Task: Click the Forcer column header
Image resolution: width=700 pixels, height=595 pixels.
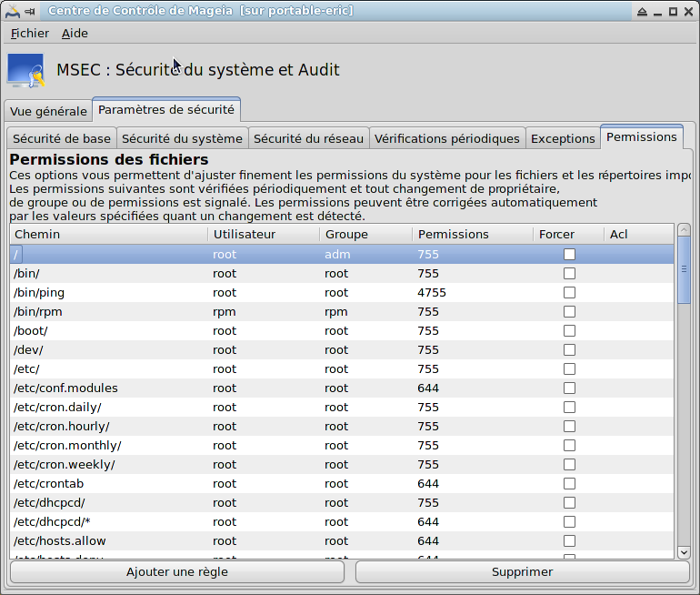Action: [568, 234]
